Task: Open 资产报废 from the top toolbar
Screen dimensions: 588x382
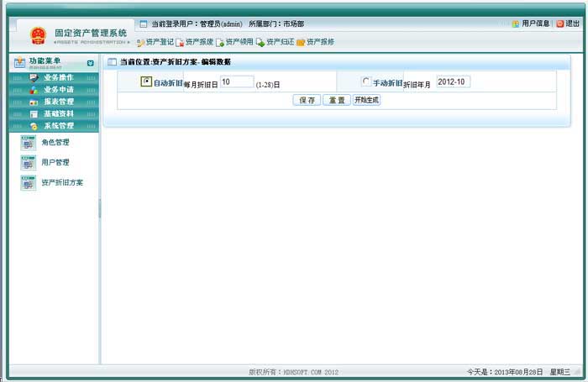Action: 180,42
